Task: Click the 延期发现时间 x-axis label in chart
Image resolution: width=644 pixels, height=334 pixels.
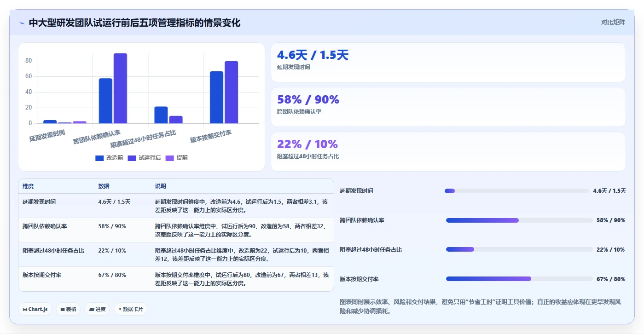Action: tap(47, 135)
